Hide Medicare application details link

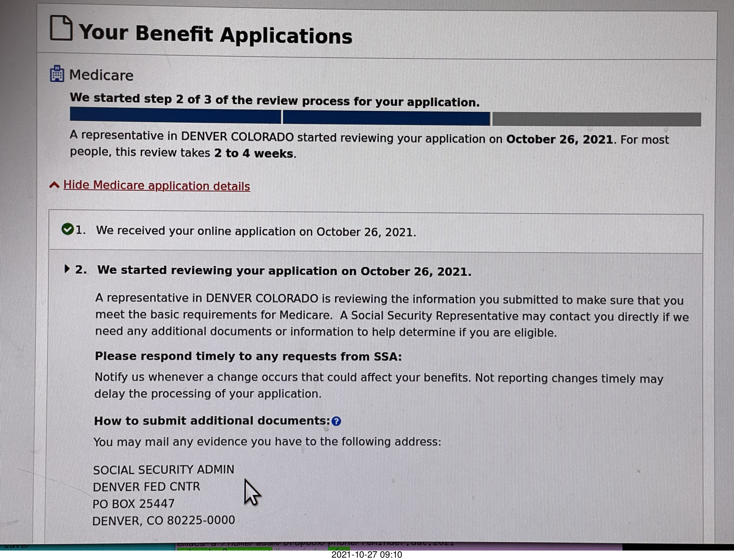point(157,186)
